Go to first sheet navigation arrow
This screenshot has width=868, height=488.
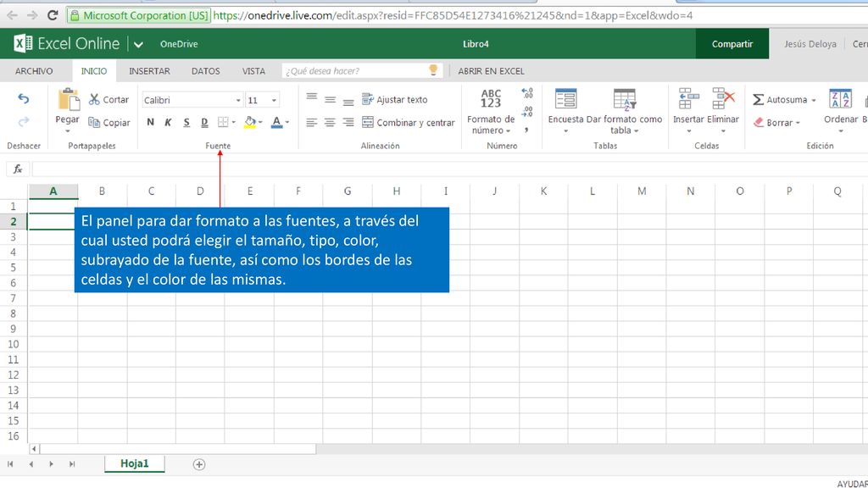pos(10,464)
